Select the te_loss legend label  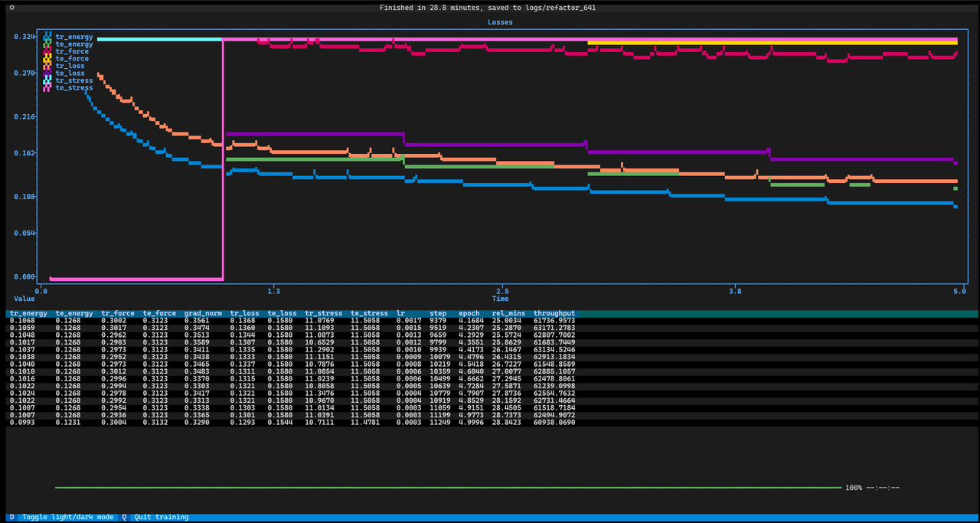70,73
